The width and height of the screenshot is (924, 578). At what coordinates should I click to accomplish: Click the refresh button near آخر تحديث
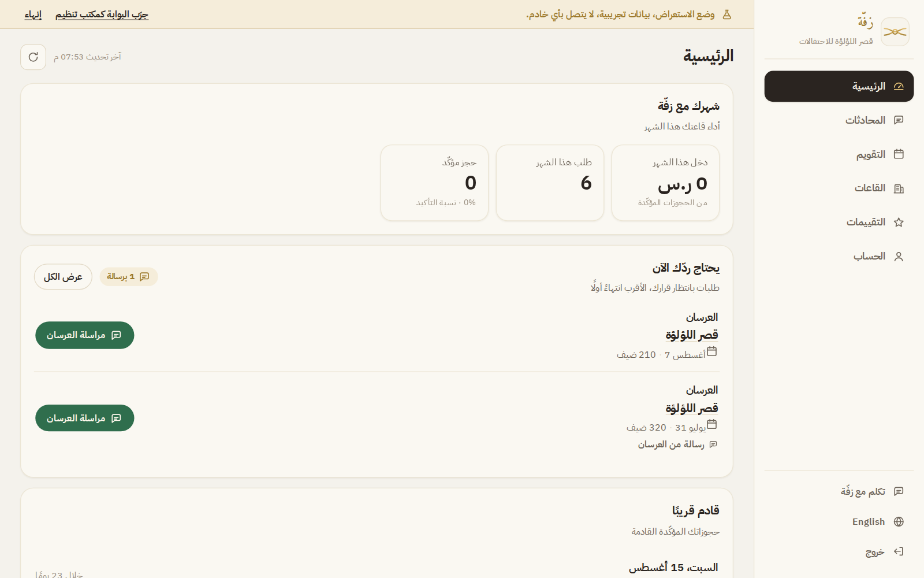click(33, 57)
